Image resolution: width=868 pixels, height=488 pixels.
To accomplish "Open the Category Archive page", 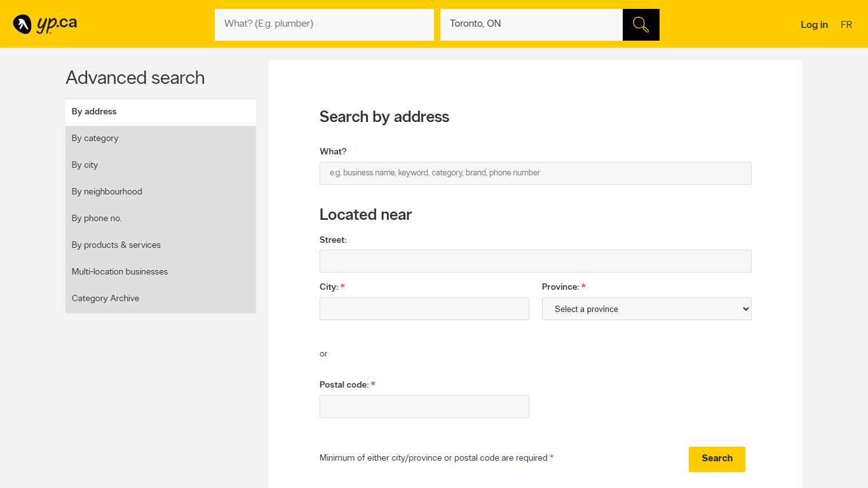I will click(x=105, y=298).
